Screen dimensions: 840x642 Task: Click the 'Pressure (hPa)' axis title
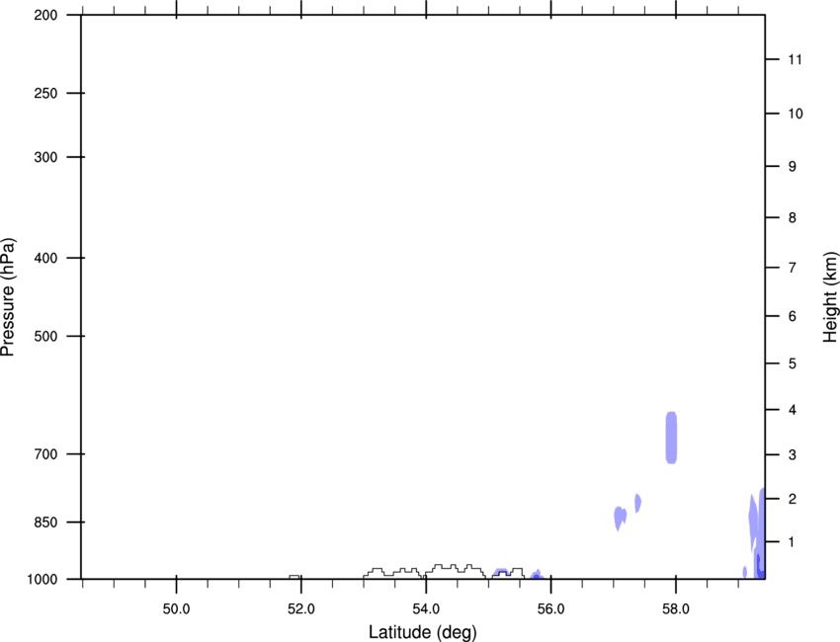tap(8, 297)
